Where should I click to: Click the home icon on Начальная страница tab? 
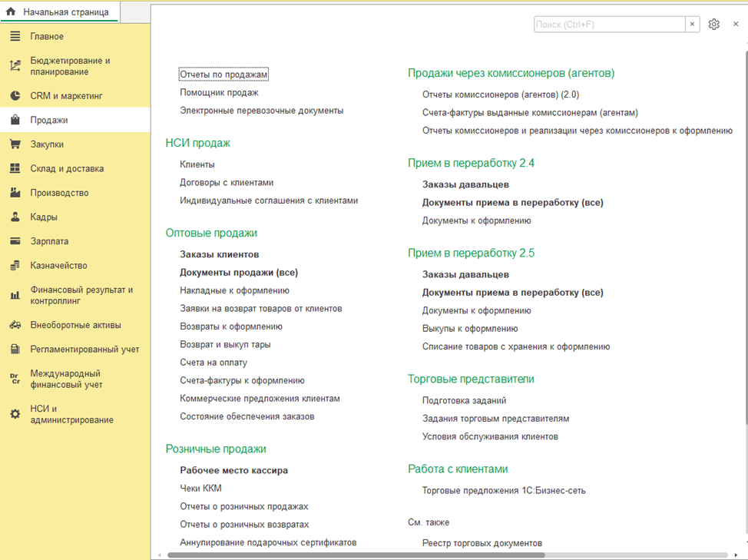(x=12, y=12)
